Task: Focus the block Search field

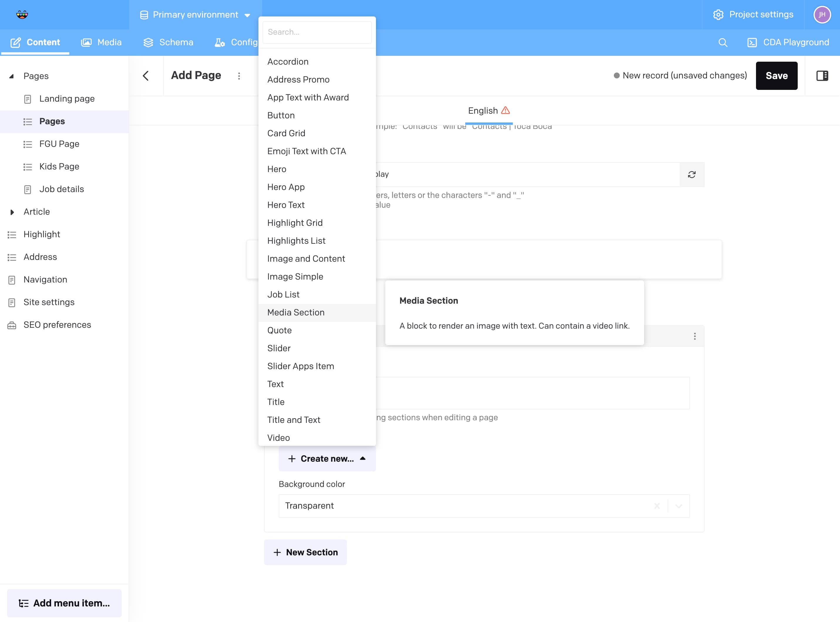Action: click(317, 32)
